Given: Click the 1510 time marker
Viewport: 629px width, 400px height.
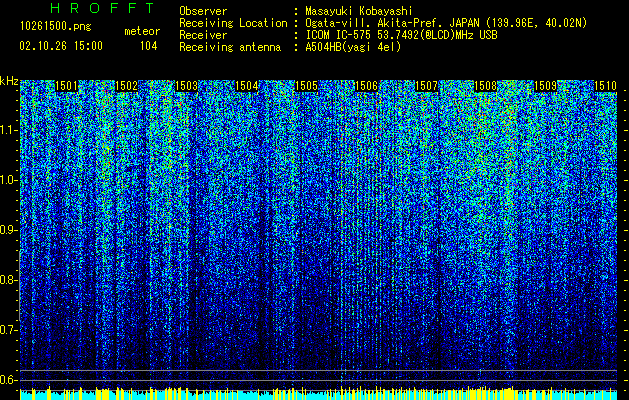Looking at the screenshot, I should (x=605, y=86).
